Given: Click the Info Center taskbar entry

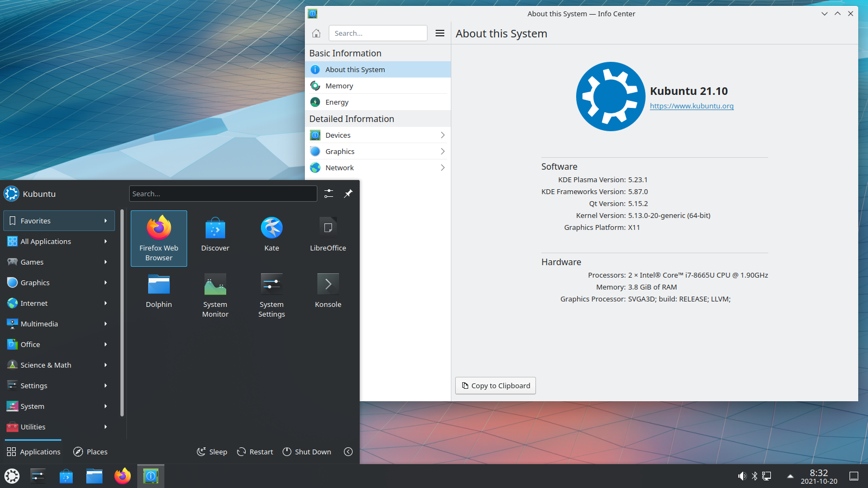Looking at the screenshot, I should tap(151, 476).
